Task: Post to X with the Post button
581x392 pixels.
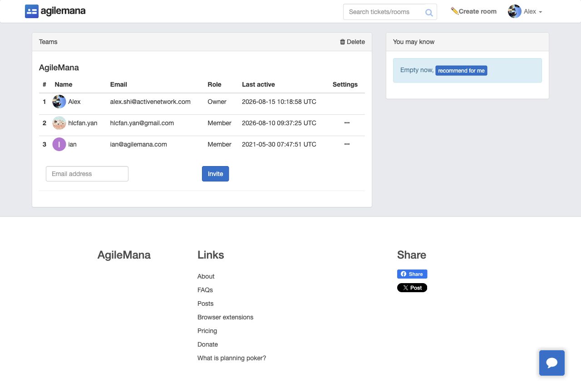Action: tap(412, 288)
